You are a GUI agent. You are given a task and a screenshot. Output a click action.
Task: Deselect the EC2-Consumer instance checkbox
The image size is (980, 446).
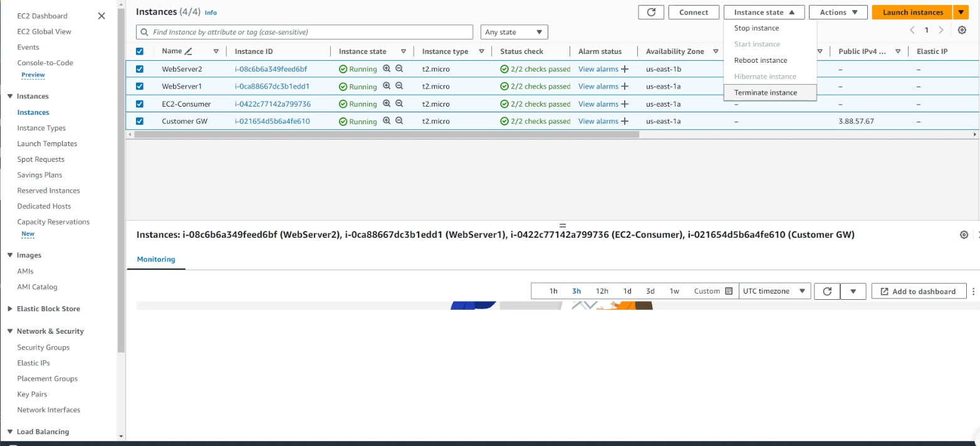click(140, 104)
